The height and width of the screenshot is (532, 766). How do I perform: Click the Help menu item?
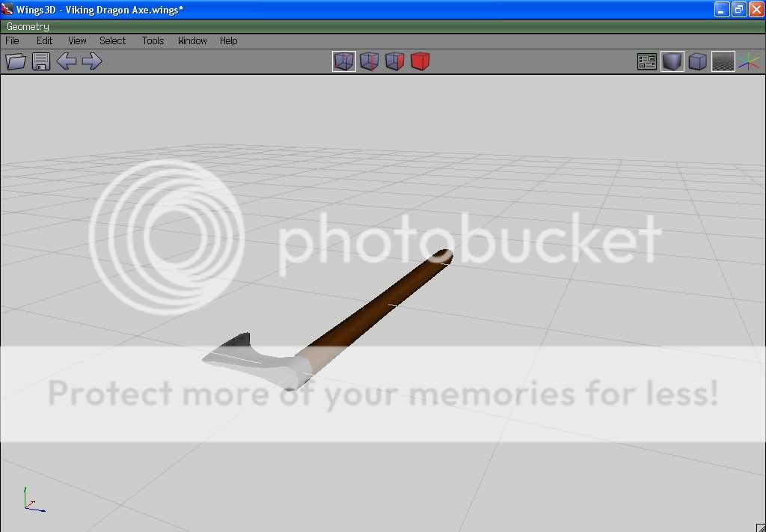pos(228,40)
